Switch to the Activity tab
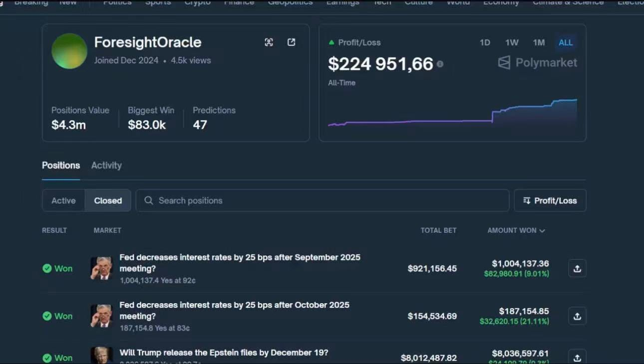 pyautogui.click(x=106, y=166)
